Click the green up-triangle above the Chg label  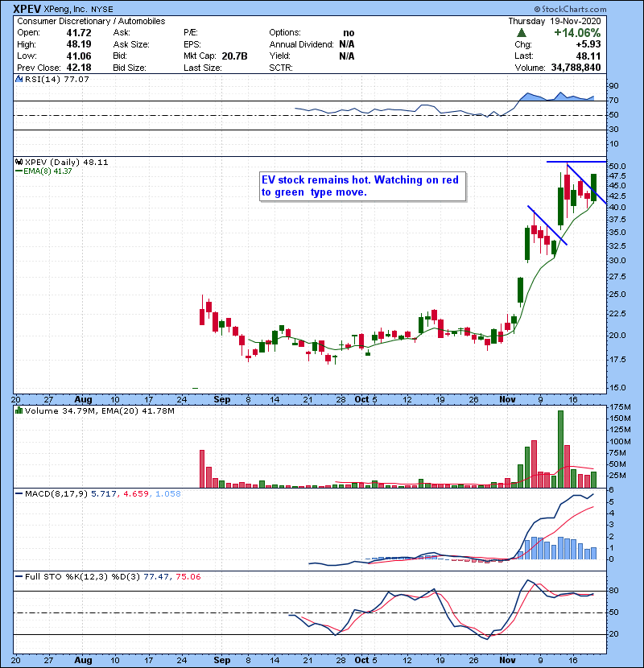pyautogui.click(x=522, y=33)
